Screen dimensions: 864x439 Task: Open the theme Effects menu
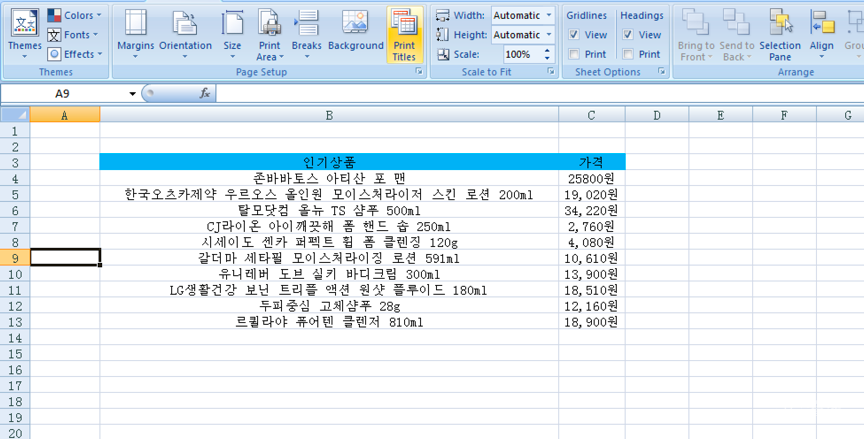tap(75, 54)
